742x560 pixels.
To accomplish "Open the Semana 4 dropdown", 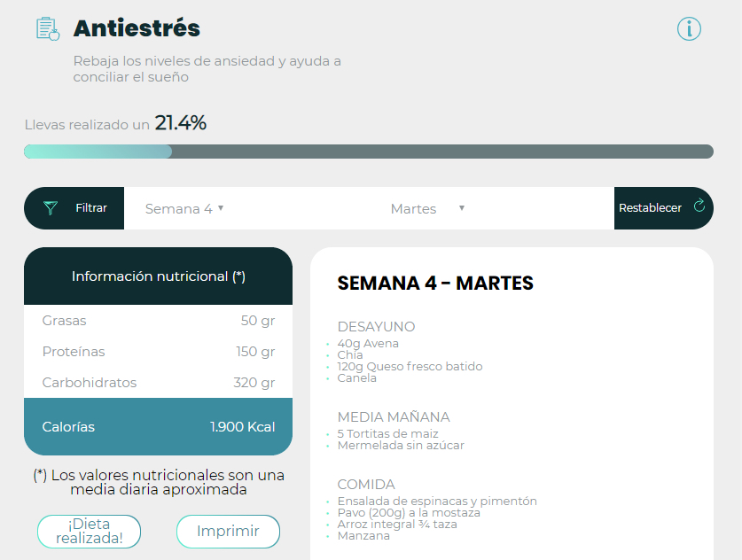I will pos(184,208).
